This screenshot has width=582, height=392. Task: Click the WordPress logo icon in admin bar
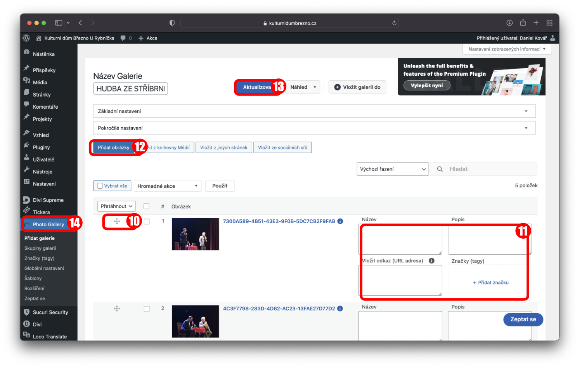[26, 38]
